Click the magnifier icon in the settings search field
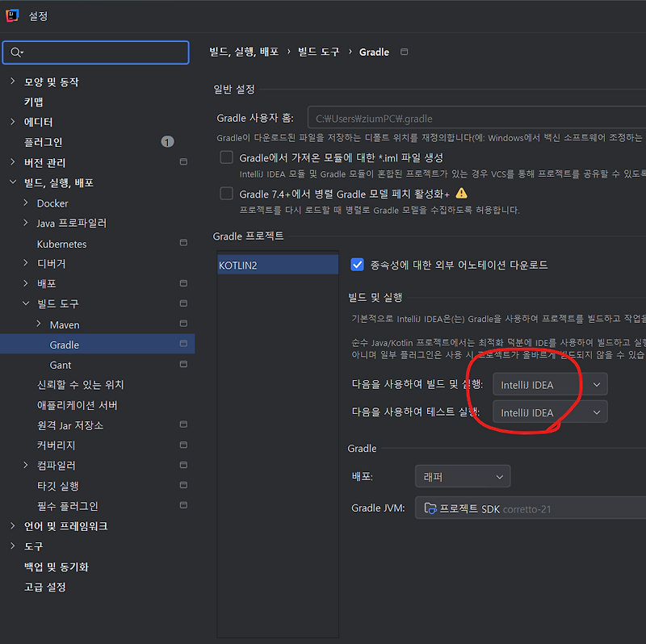646x644 pixels. (x=16, y=51)
